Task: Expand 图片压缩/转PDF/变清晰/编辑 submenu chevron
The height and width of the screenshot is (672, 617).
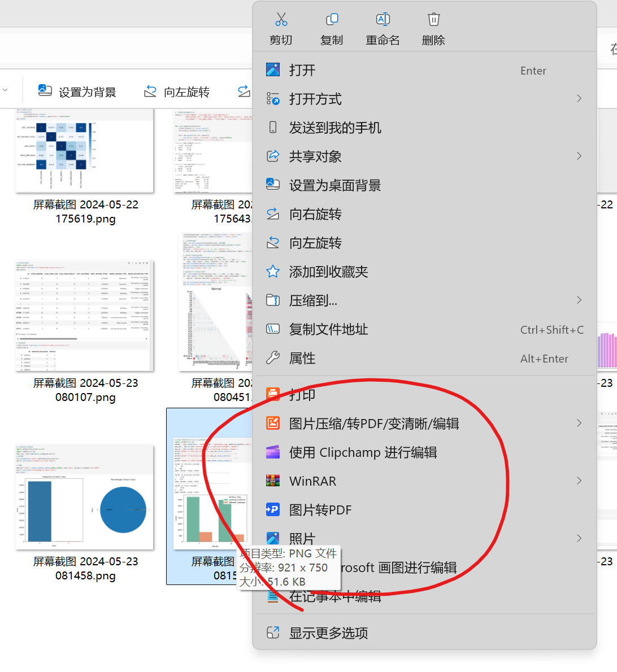Action: tap(579, 423)
